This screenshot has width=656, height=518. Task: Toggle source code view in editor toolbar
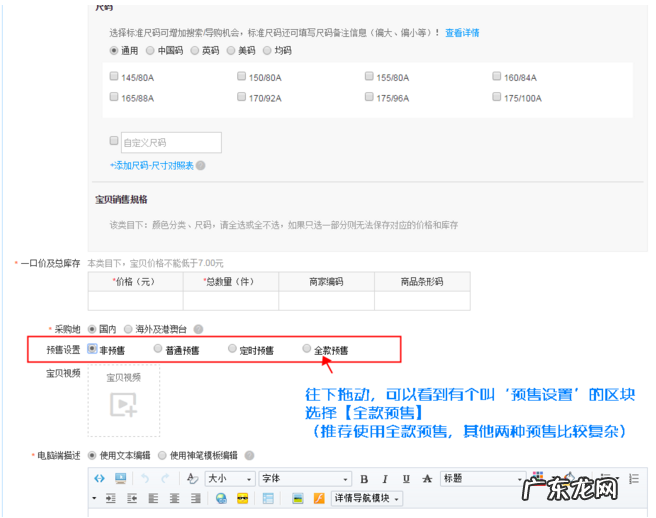coord(99,478)
